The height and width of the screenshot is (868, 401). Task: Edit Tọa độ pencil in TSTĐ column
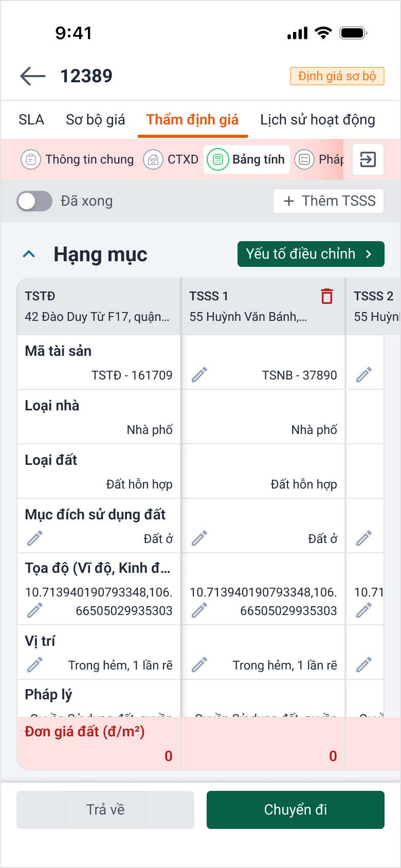35,610
